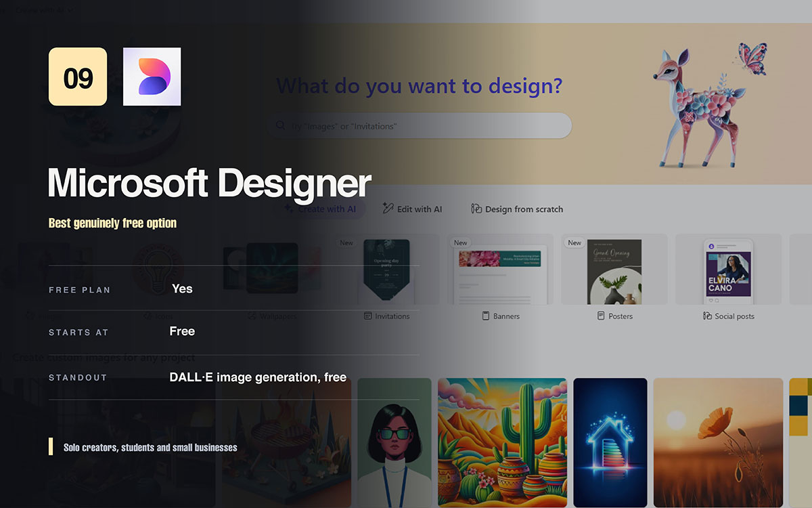Image resolution: width=812 pixels, height=508 pixels.
Task: Focus the 'Try Images or Invitations' search field
Action: (420, 126)
